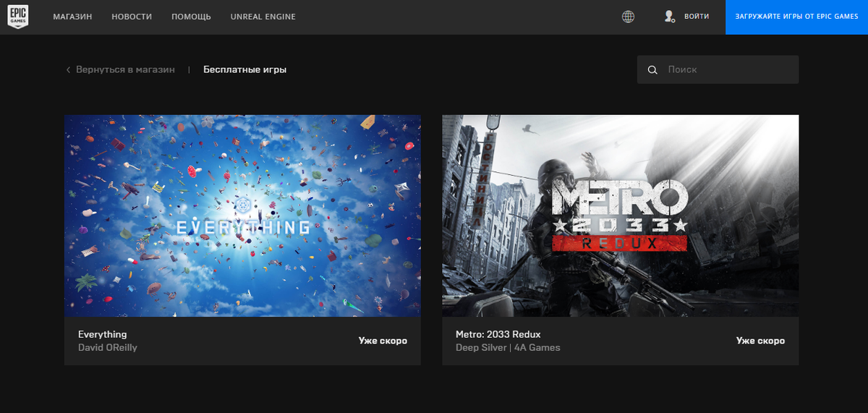The image size is (868, 413).
Task: Click the user profile icon
Action: pyautogui.click(x=670, y=17)
